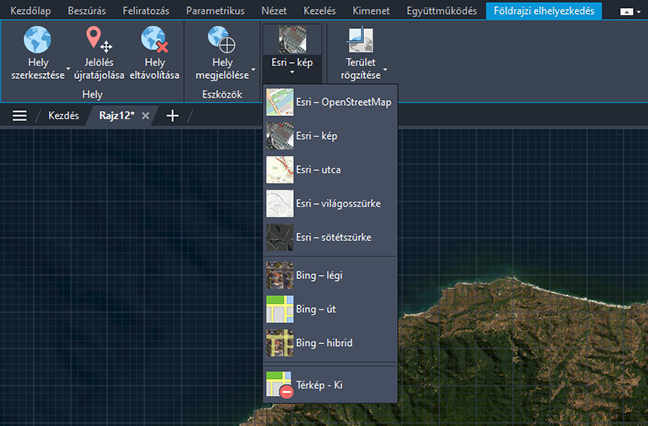648x426 pixels.
Task: Open the ribbon minimize options dropdown
Action: [x=639, y=12]
